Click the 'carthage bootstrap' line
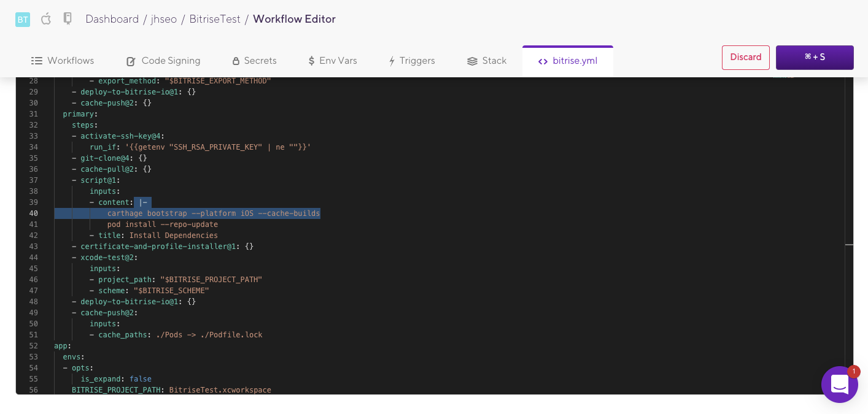The width and height of the screenshot is (868, 414). 214,213
